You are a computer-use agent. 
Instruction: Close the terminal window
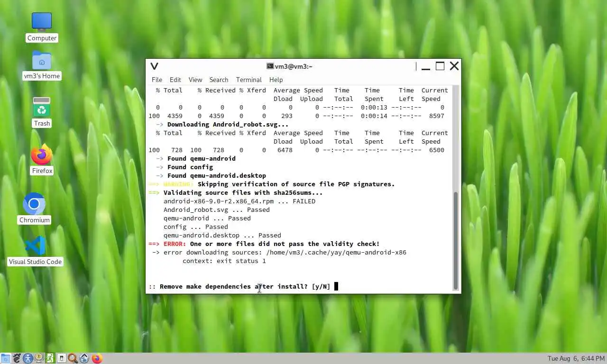(x=454, y=66)
